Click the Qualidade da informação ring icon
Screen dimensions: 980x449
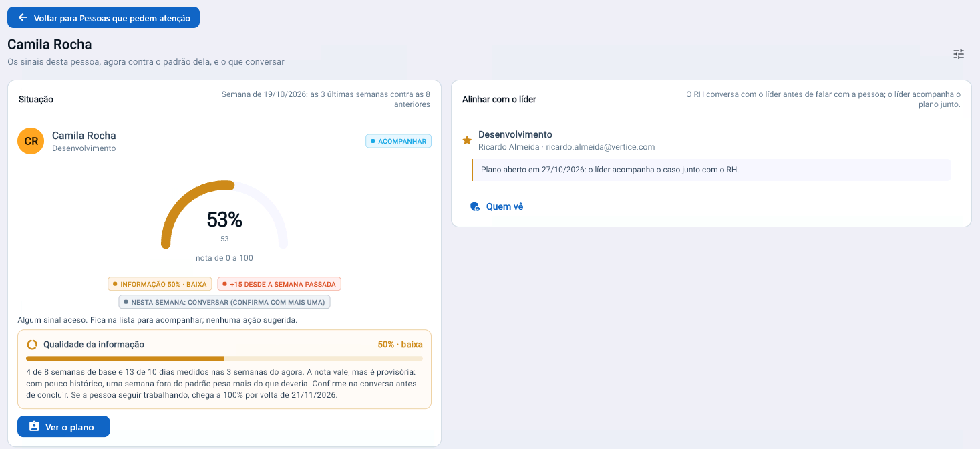click(32, 345)
